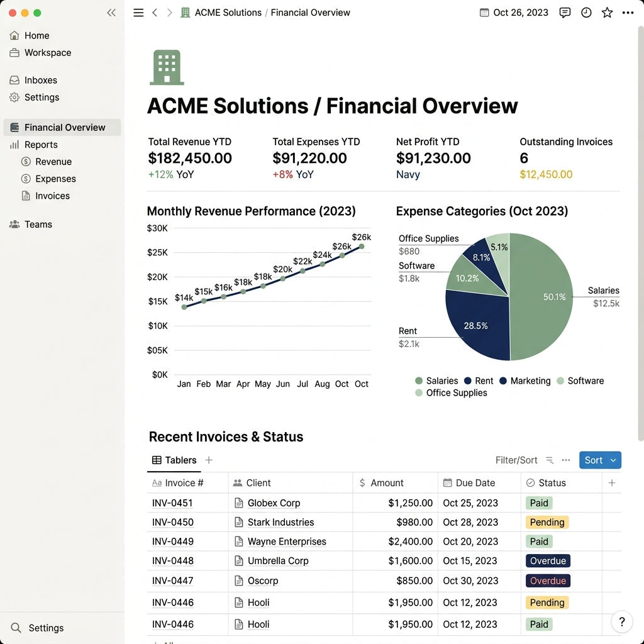Image resolution: width=644 pixels, height=644 pixels.
Task: Open the blue Sort dropdown
Action: pos(600,460)
